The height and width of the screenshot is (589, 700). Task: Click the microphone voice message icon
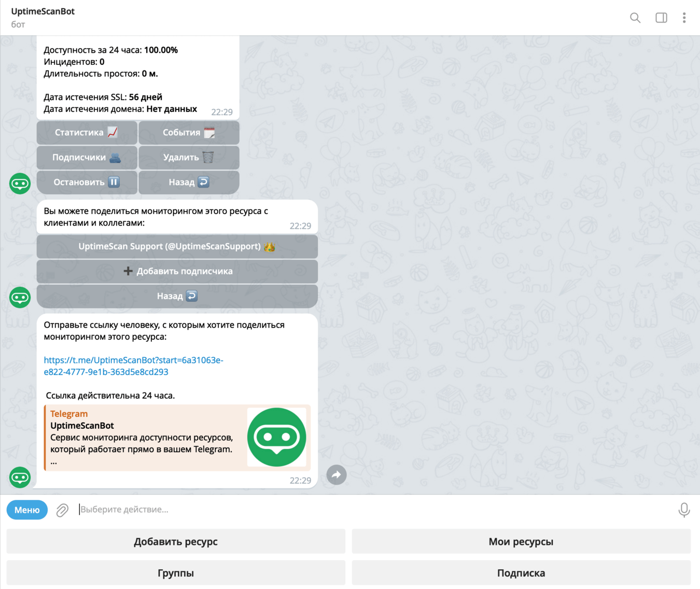(x=684, y=510)
